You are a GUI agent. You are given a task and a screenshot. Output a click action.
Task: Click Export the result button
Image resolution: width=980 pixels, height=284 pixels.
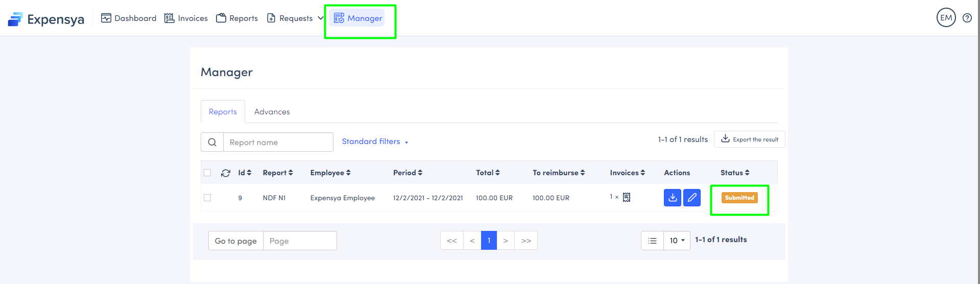[749, 139]
